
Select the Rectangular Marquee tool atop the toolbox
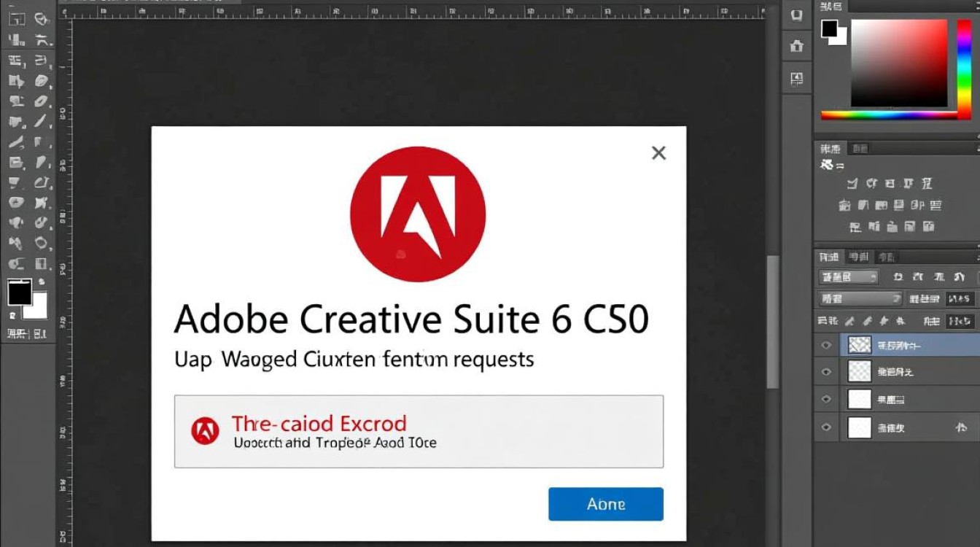tap(17, 19)
